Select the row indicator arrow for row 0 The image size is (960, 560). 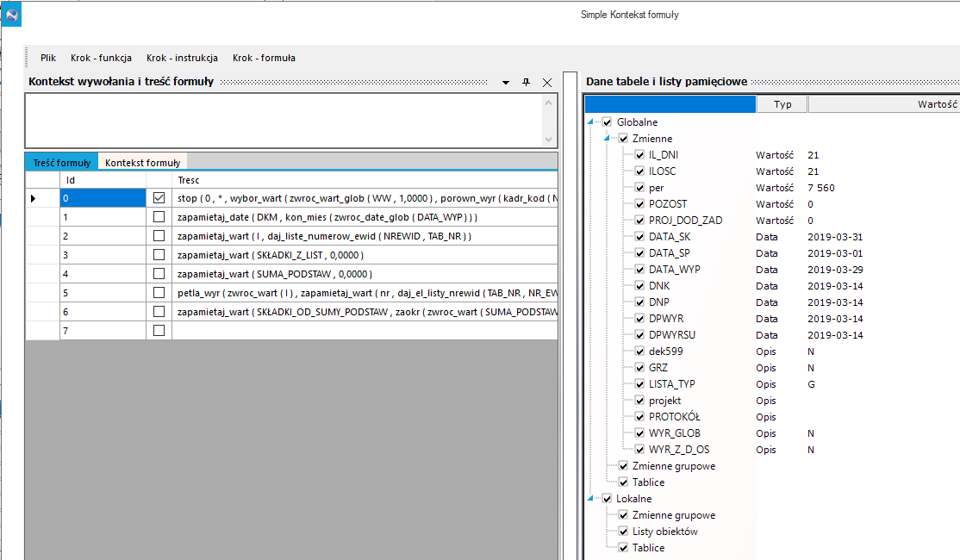pos(33,198)
